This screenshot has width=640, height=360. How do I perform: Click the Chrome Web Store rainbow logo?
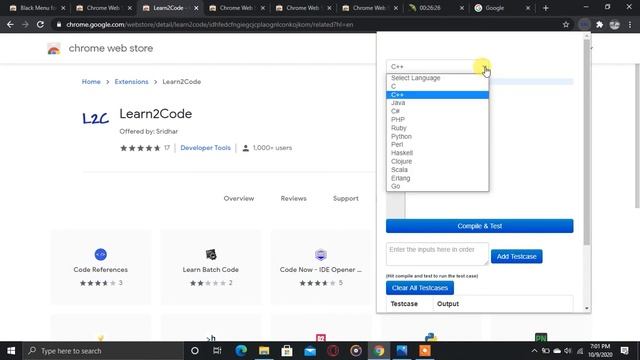(54, 48)
